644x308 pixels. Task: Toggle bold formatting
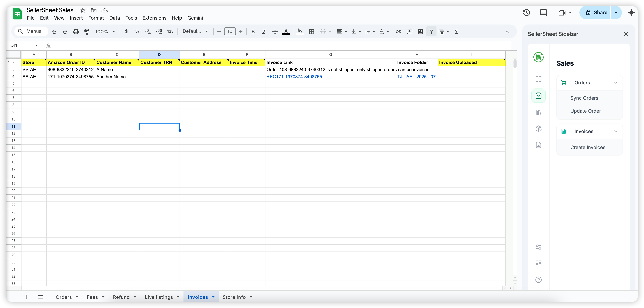pos(253,31)
